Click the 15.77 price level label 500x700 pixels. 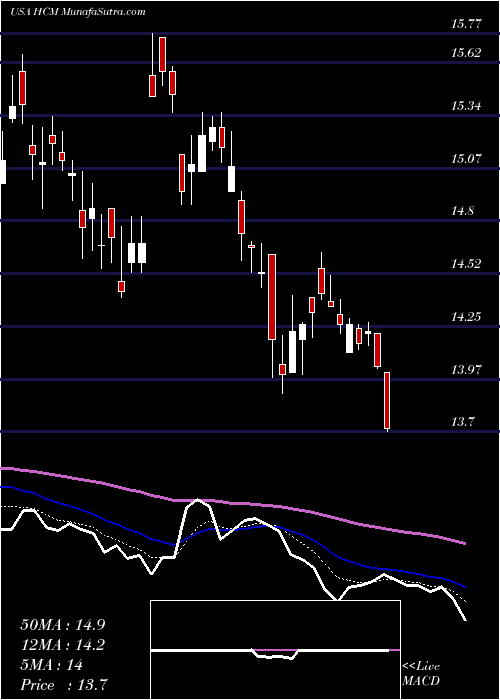pos(466,24)
